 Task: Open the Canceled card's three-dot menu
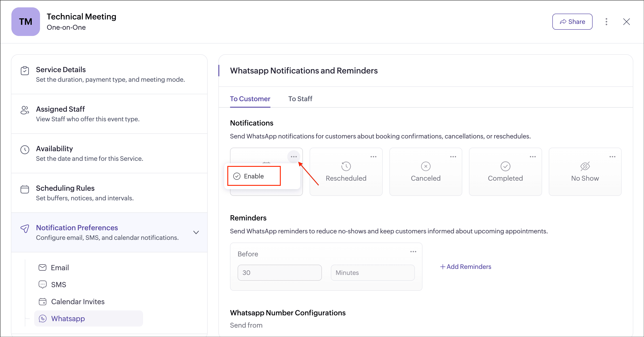[x=453, y=157]
